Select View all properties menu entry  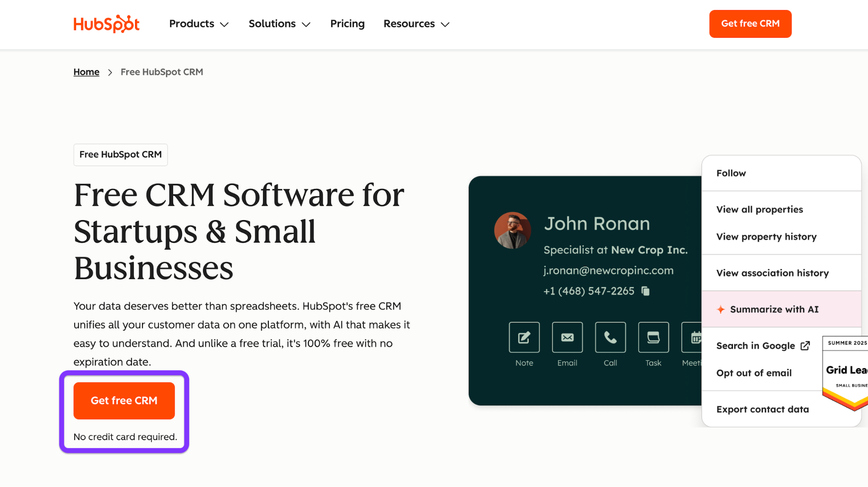(759, 210)
